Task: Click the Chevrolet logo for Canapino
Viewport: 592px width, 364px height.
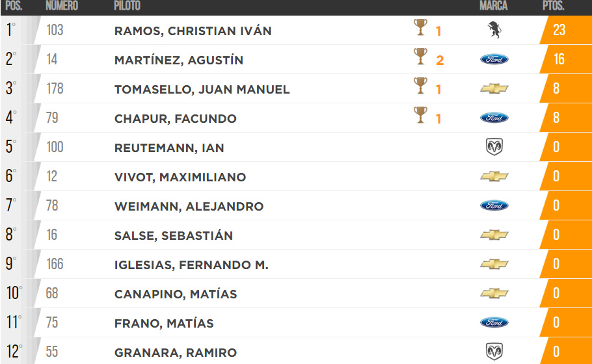Action: coord(494,293)
